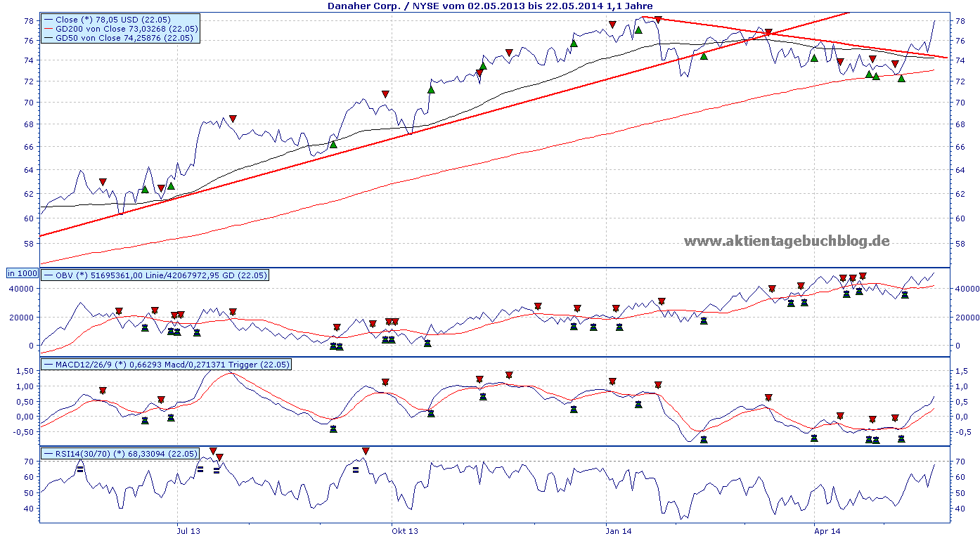
Task: Click the MACD sell marker at the 1,50 peak
Action: (509, 375)
